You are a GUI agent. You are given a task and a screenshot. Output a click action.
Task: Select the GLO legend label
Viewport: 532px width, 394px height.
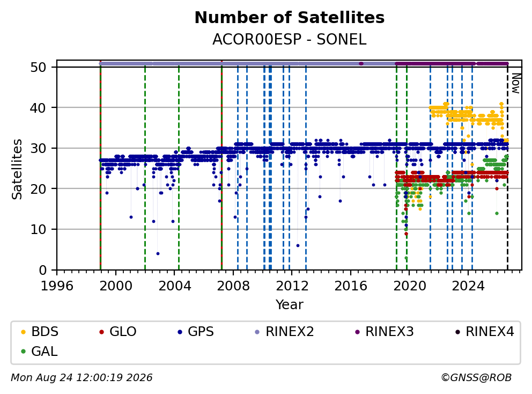(123, 332)
